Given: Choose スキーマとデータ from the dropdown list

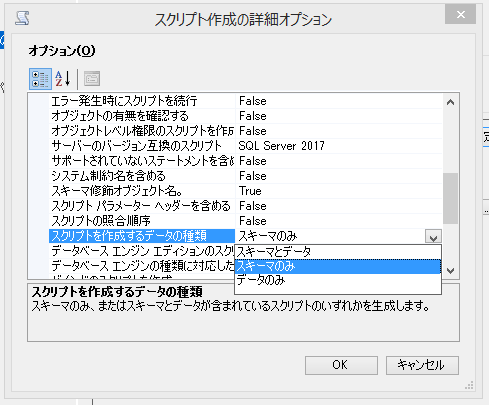Looking at the screenshot, I should tap(338, 252).
